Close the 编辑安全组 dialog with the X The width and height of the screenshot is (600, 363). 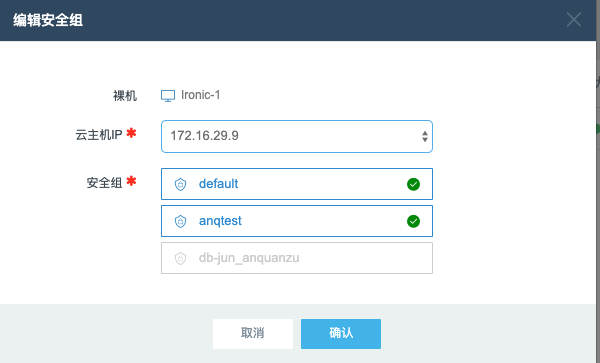coord(574,20)
